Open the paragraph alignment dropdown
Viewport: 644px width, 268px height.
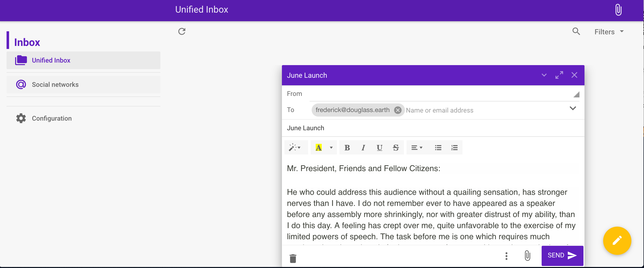pos(417,148)
